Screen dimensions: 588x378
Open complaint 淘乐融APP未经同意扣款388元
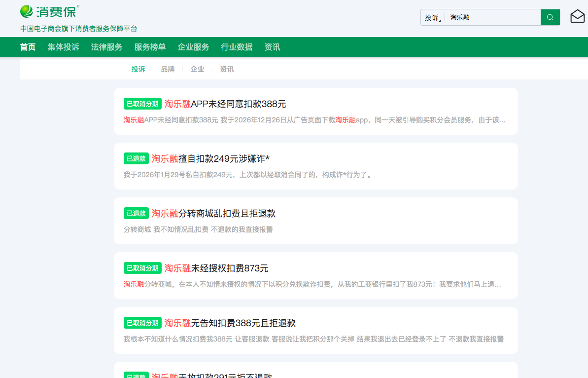tap(225, 104)
